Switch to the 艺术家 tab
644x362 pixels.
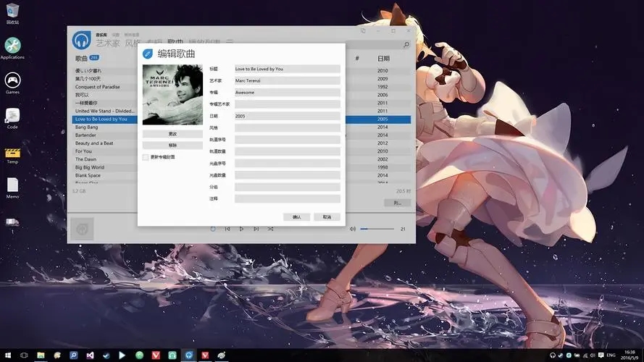pyautogui.click(x=108, y=44)
